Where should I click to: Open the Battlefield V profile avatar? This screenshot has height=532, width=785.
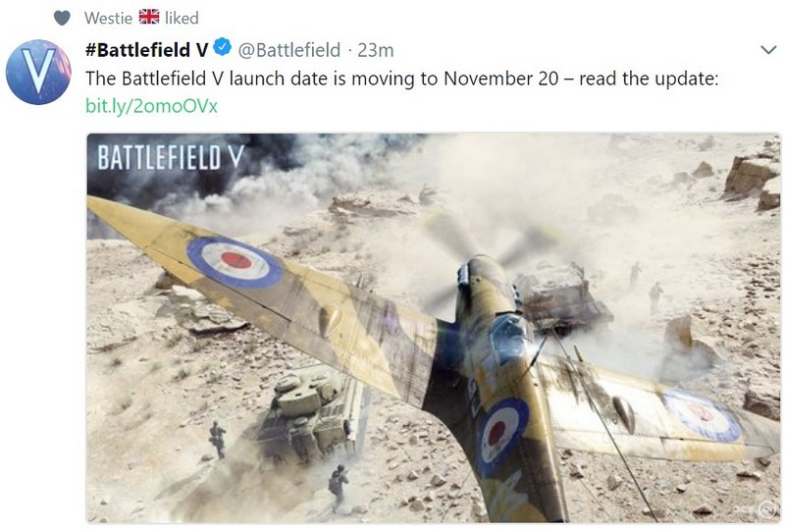point(37,72)
